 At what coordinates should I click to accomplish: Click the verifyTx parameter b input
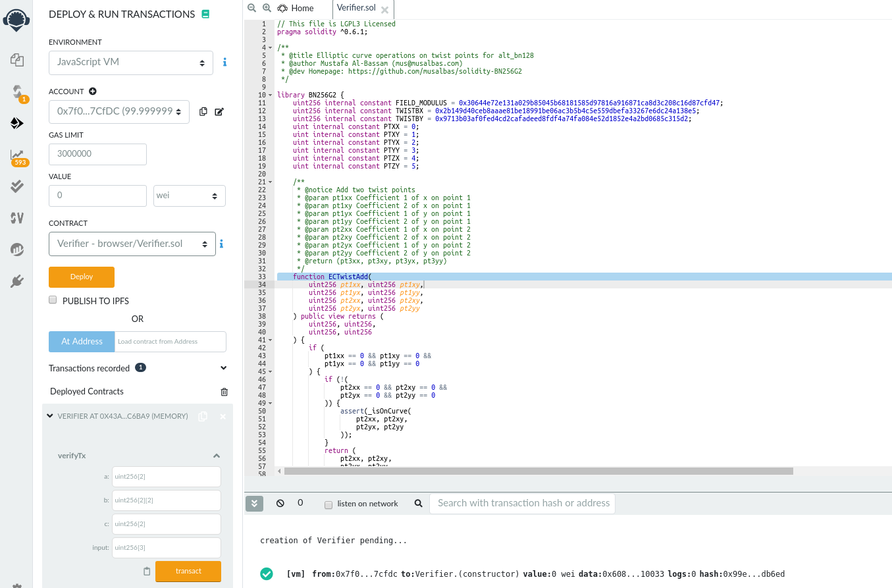pos(166,500)
